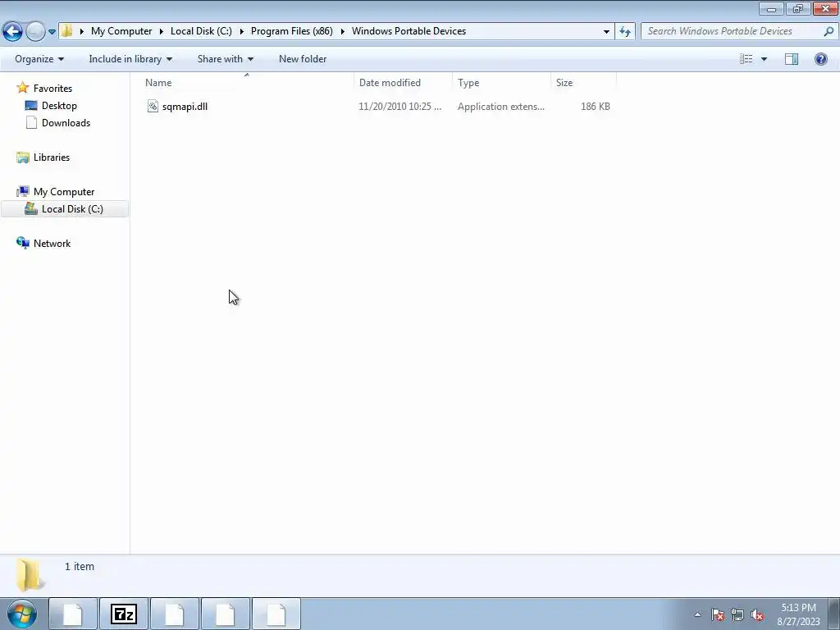Select Favorites in the navigation pane
The image size is (840, 630).
[x=52, y=88]
